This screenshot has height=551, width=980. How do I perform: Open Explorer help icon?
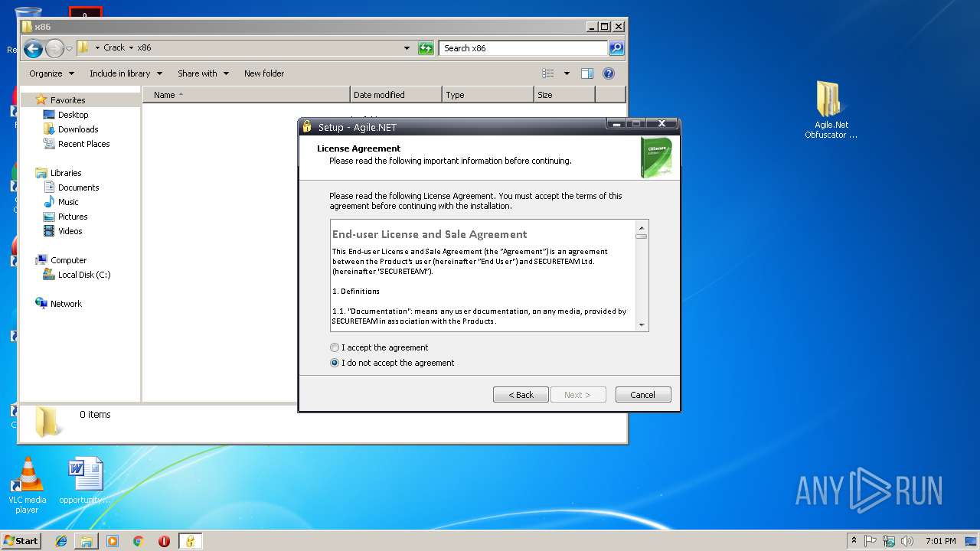[x=609, y=73]
